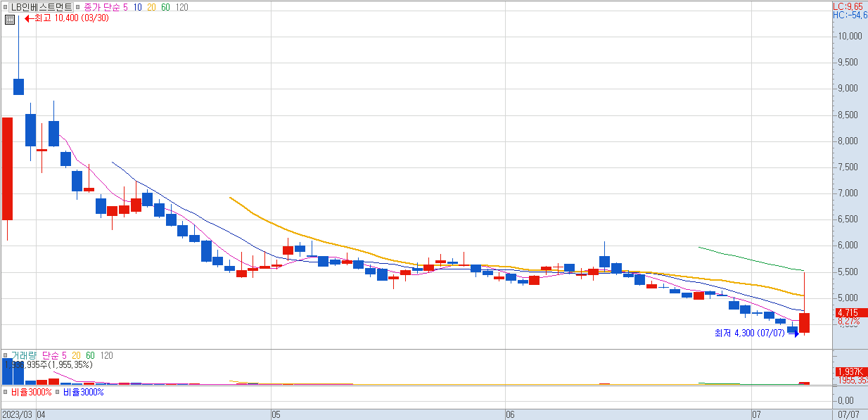The width and height of the screenshot is (868, 420).
Task: Click the 2023/03 date axis label
Action: tap(17, 415)
